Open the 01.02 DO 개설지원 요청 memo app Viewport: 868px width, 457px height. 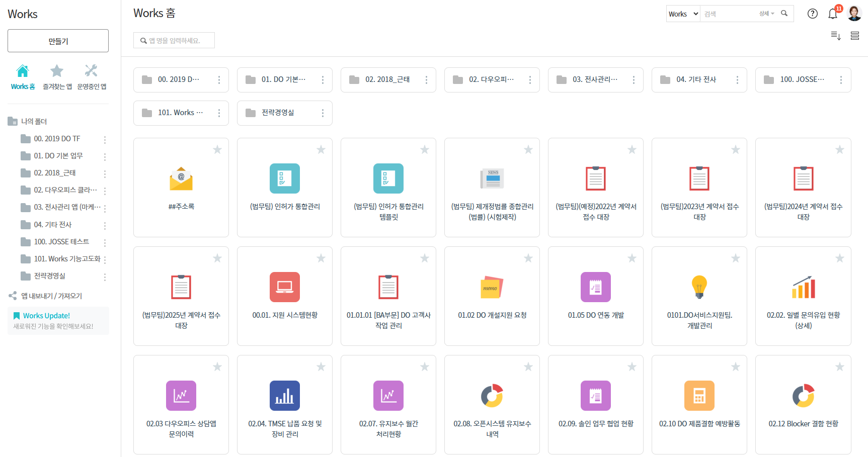(x=492, y=287)
